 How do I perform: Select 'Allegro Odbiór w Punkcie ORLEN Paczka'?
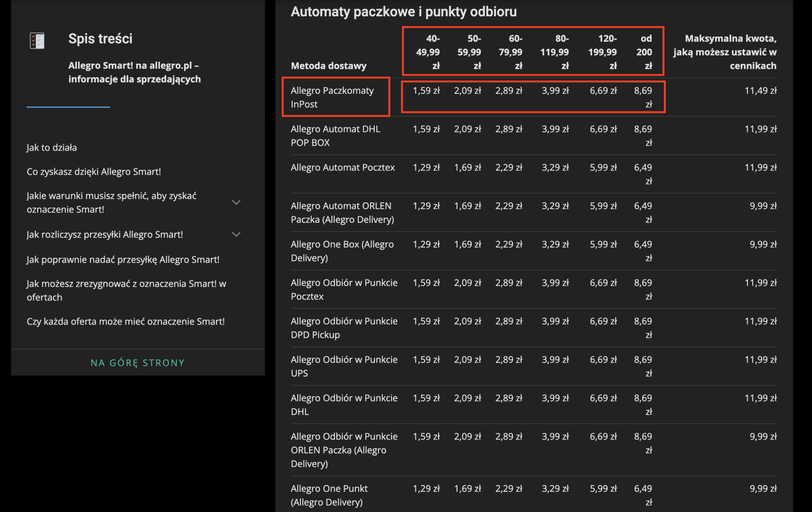click(x=344, y=450)
